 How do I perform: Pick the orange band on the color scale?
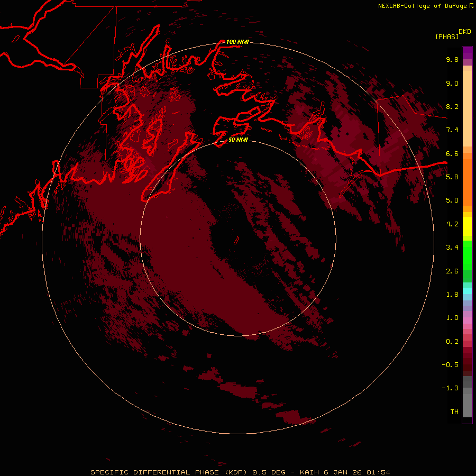coord(467,182)
